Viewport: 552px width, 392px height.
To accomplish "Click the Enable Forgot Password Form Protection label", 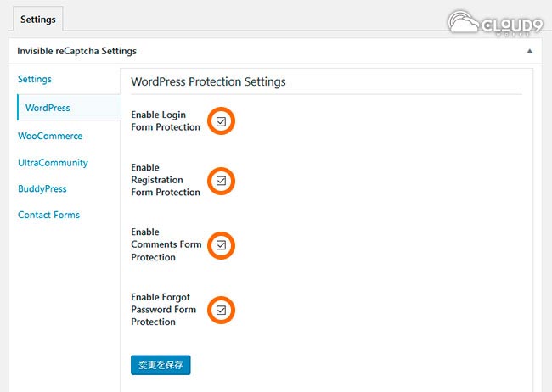I will click(x=164, y=310).
